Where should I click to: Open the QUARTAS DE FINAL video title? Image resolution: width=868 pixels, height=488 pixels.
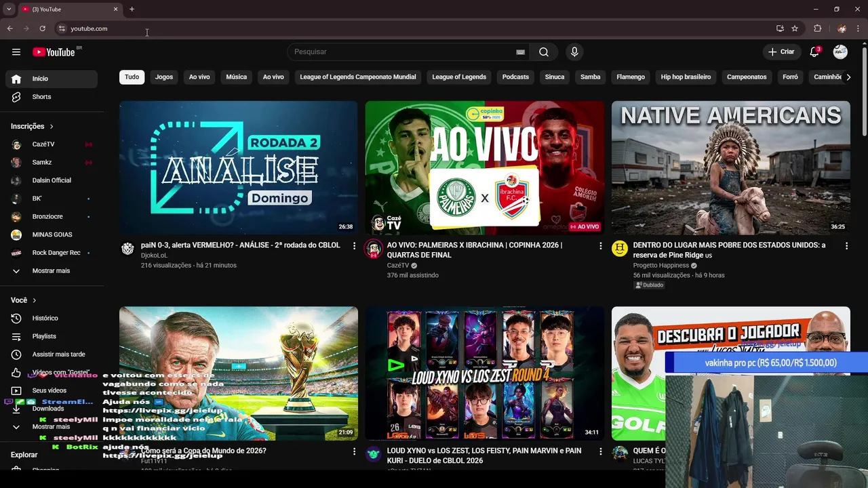click(x=475, y=250)
